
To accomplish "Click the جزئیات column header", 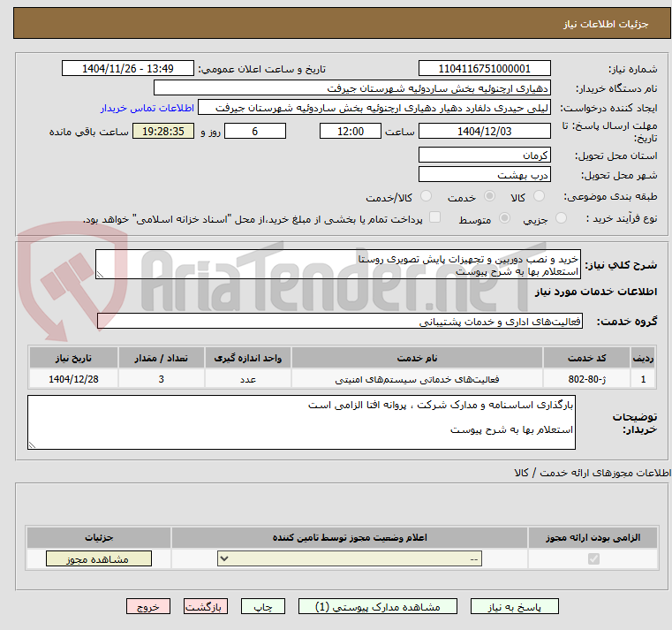I will (x=99, y=537).
